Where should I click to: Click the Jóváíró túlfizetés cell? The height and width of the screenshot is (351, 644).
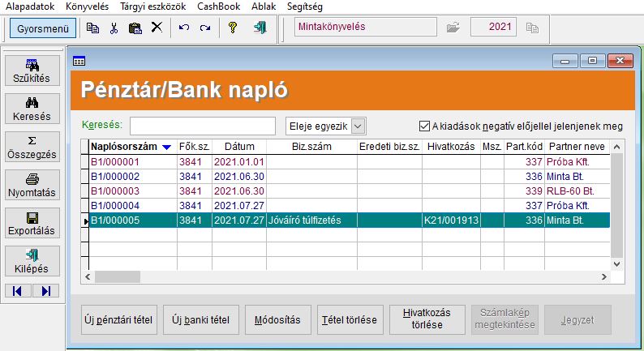[x=311, y=220]
